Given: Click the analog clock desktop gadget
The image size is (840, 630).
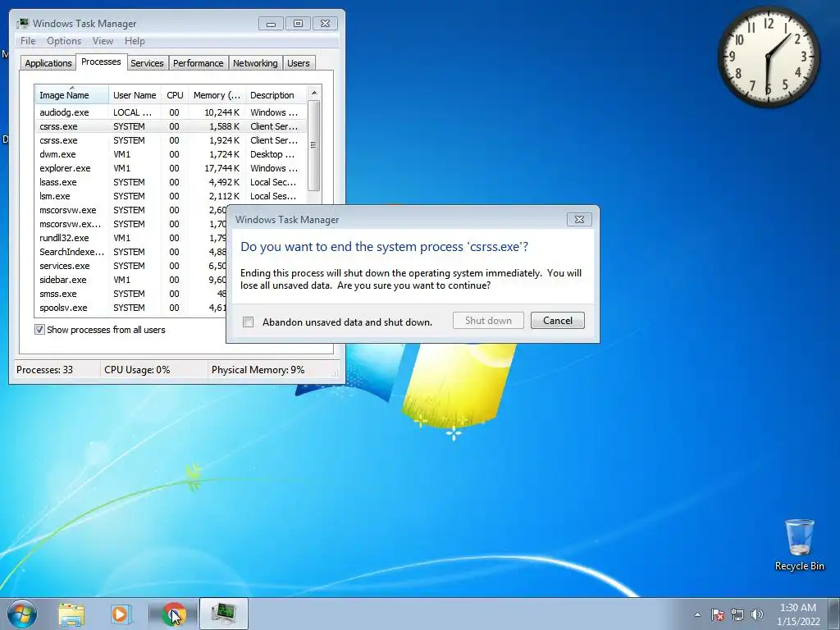Looking at the screenshot, I should (768, 57).
